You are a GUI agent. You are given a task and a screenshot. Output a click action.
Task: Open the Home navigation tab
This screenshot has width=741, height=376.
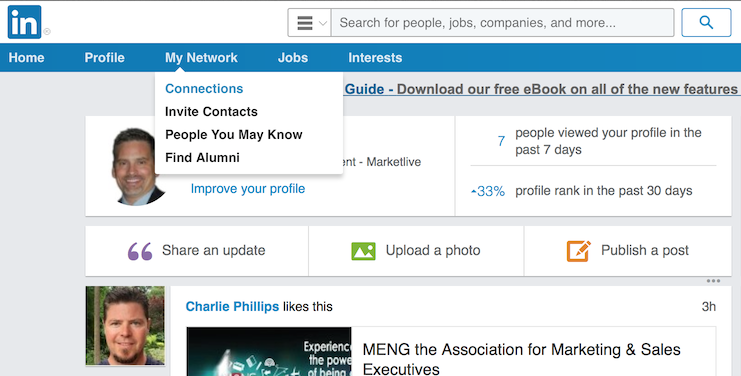click(x=26, y=58)
